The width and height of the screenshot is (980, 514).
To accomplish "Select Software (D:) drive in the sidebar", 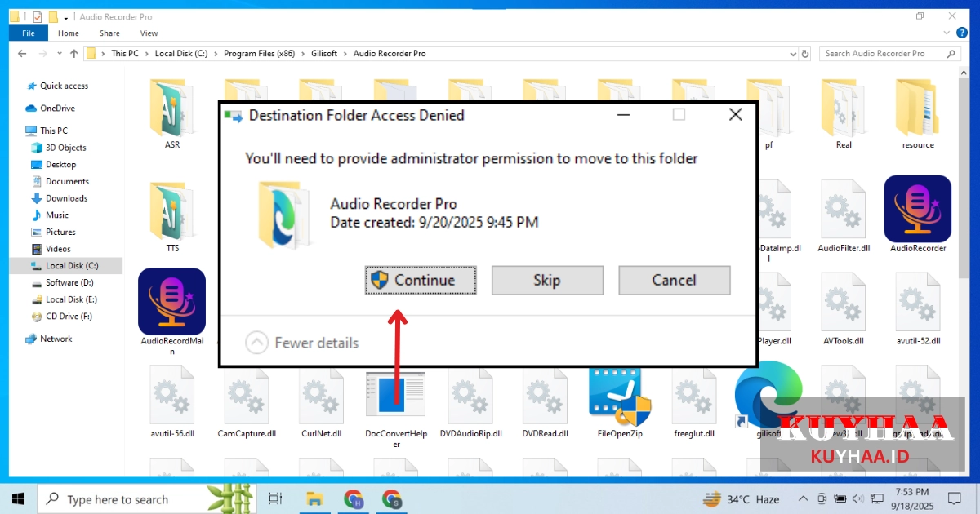I will coord(69,283).
